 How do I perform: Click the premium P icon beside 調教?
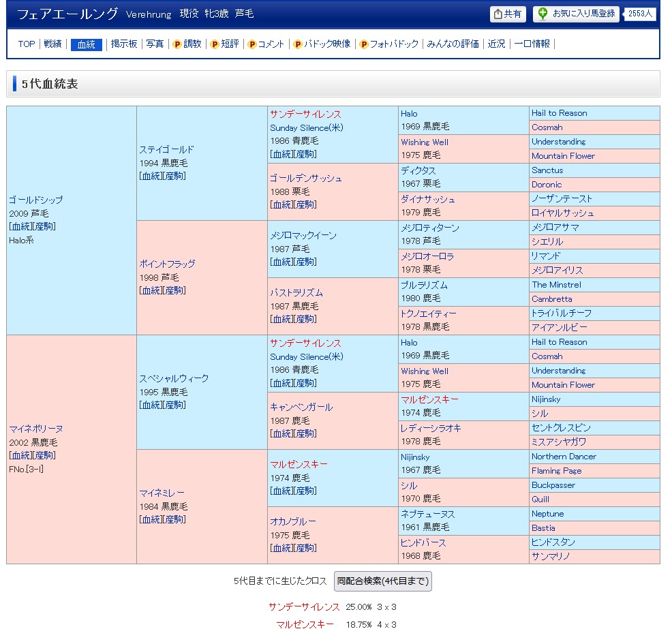click(177, 44)
